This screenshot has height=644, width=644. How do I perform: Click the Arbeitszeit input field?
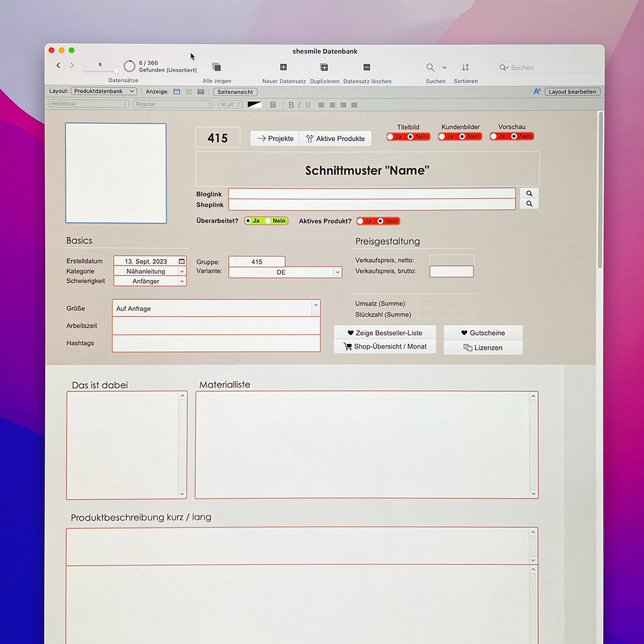[216, 326]
